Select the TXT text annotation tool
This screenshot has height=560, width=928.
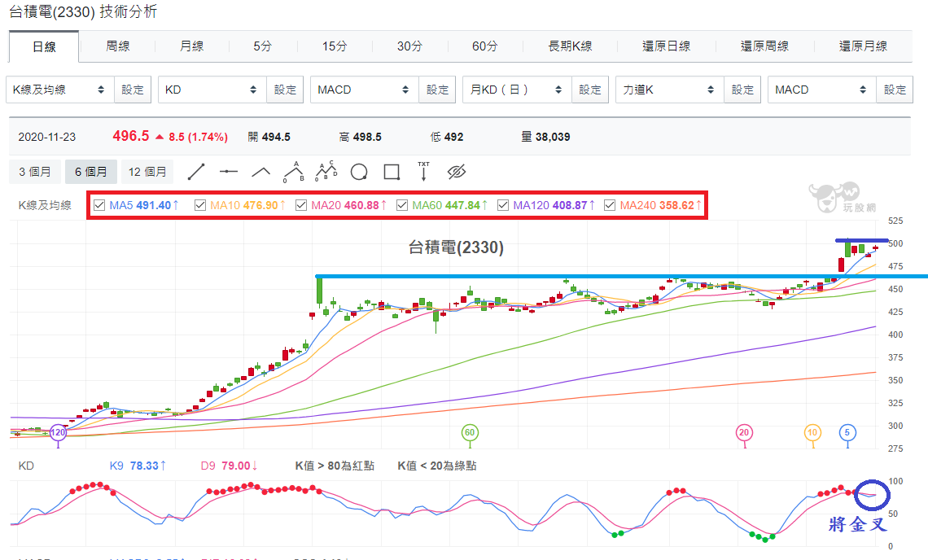coord(424,171)
